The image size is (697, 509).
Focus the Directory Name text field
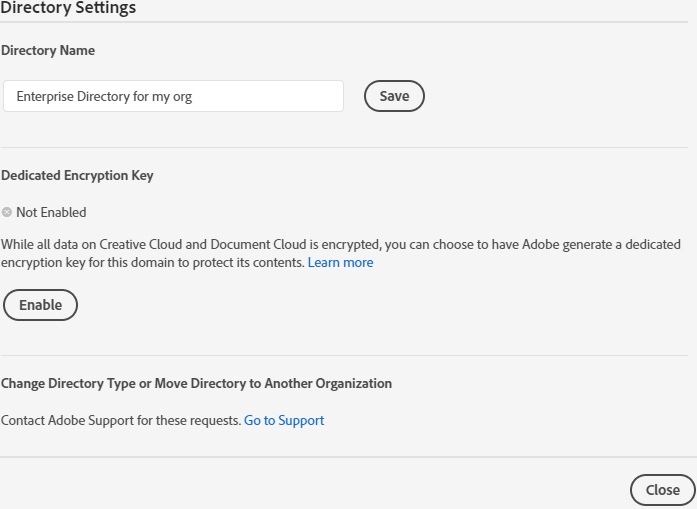pos(173,96)
